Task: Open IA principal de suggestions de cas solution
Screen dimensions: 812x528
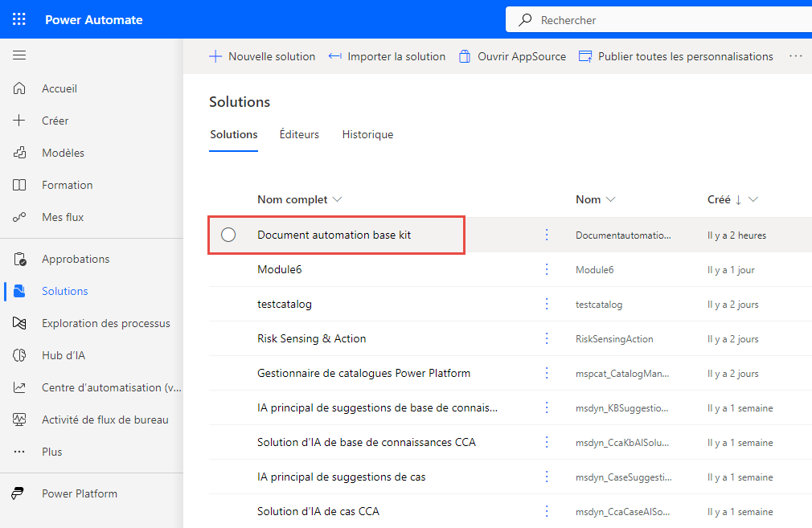Action: point(341,477)
